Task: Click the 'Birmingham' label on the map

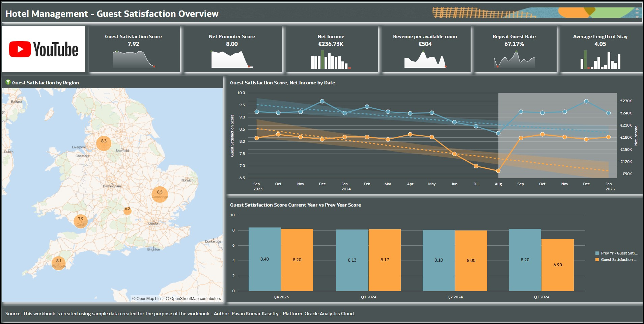Action: 112,186
